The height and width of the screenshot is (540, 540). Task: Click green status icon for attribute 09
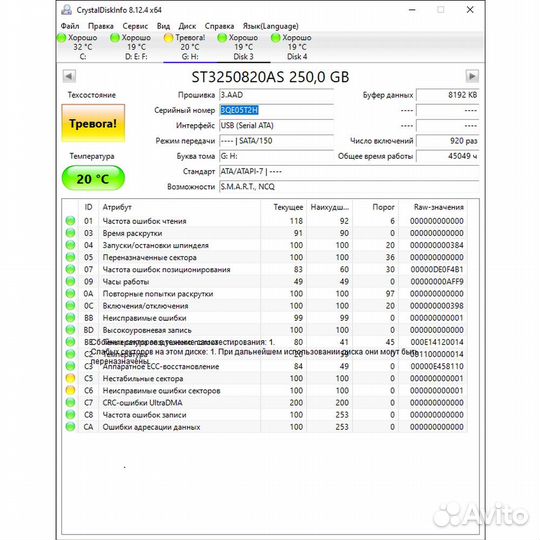coord(70,281)
